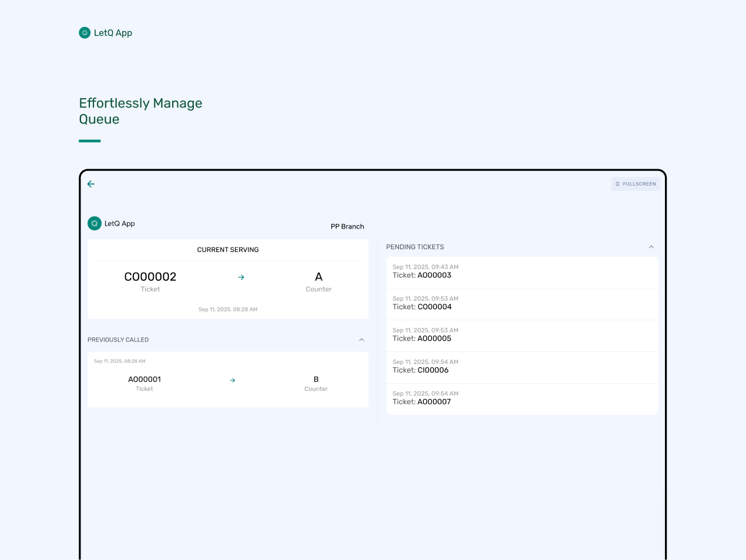Select pending ticket C000004
The width and height of the screenshot is (746, 560).
(x=522, y=304)
